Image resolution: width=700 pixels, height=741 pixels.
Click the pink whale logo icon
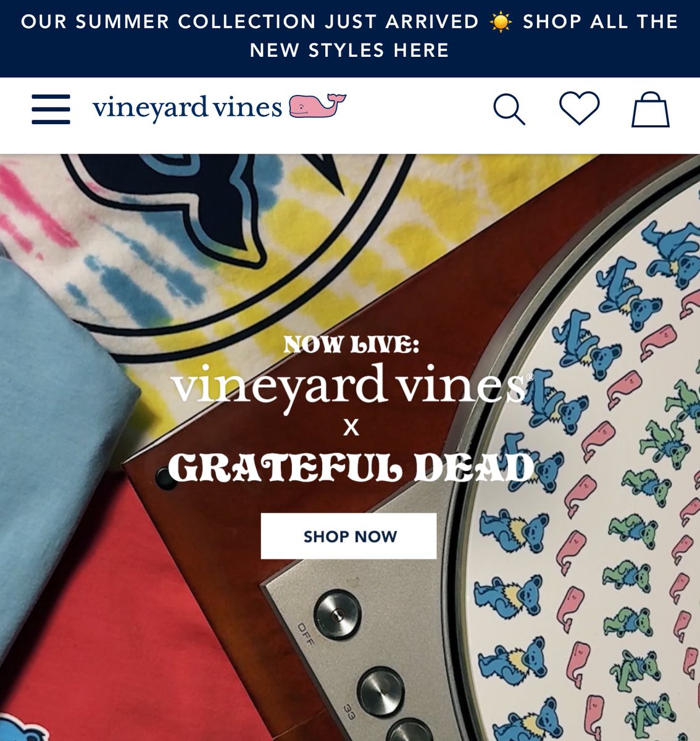318,106
